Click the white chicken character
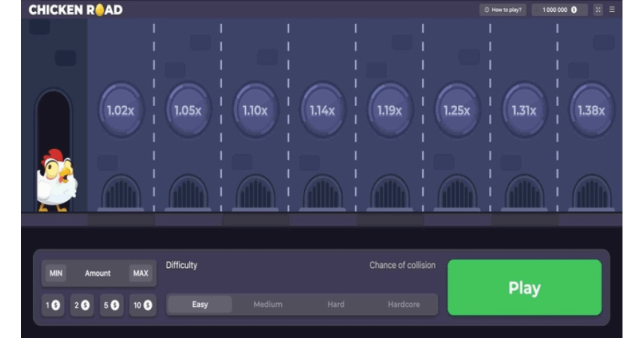The image size is (644, 338). (56, 181)
